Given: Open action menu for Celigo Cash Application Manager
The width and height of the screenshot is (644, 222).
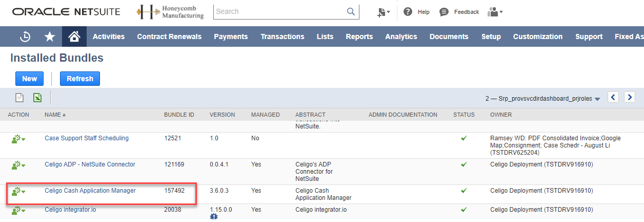Looking at the screenshot, I should [x=18, y=191].
